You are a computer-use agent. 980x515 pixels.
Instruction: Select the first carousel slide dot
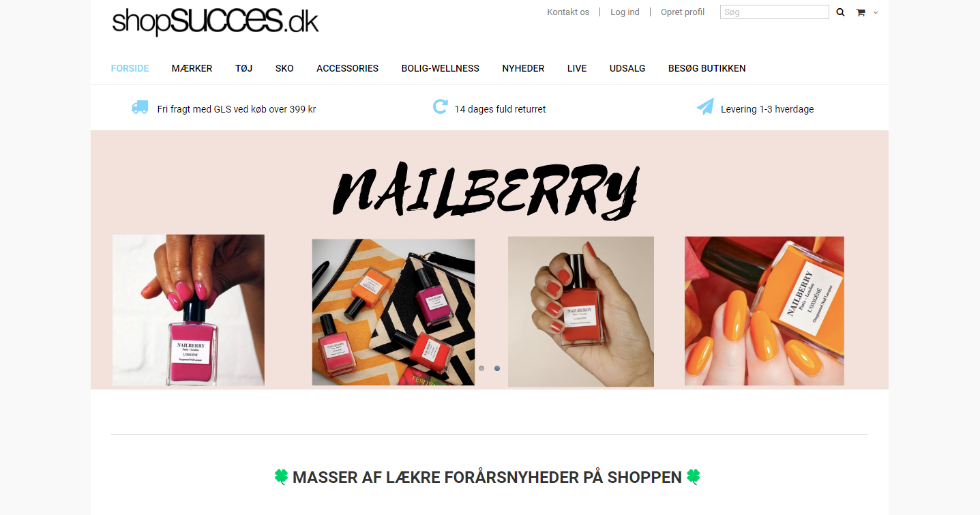[481, 368]
